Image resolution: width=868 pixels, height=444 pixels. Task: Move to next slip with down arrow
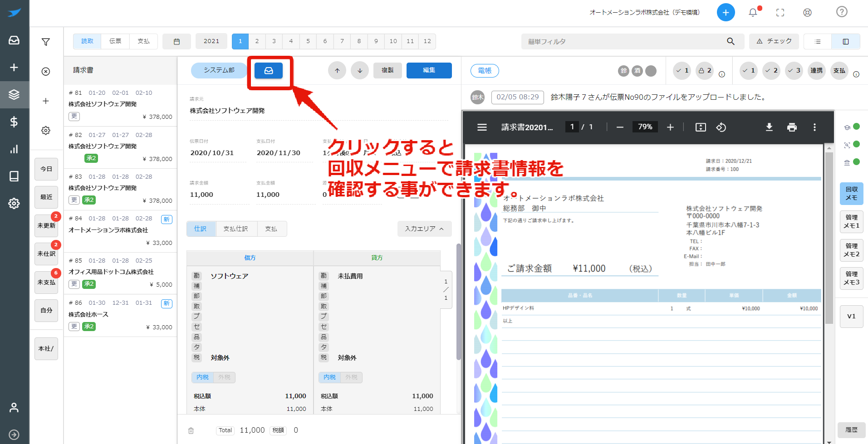pos(360,70)
